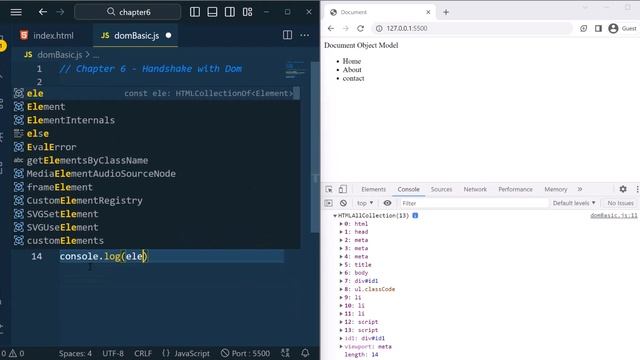Click the console Filter field
This screenshot has height=360, width=640.
coord(473,203)
